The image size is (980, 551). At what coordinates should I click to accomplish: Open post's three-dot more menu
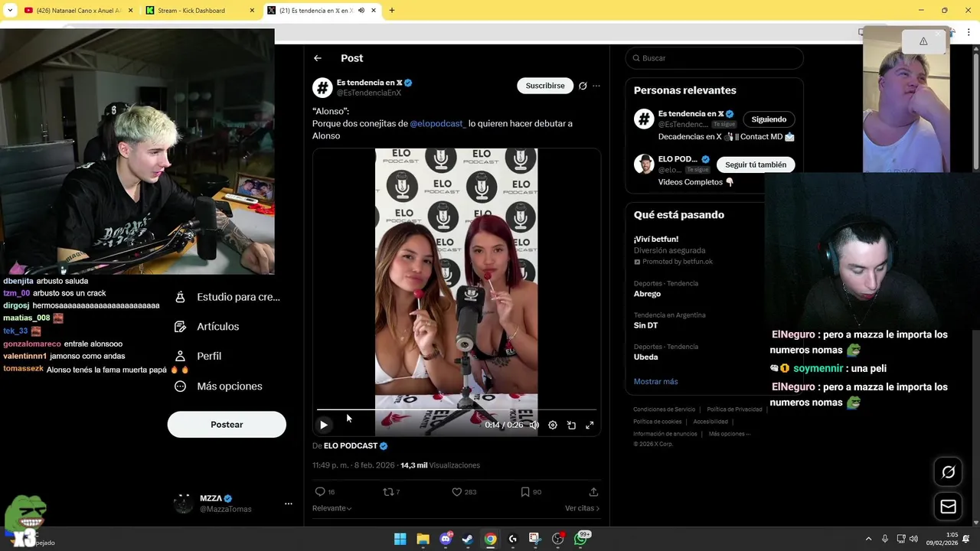(x=596, y=86)
